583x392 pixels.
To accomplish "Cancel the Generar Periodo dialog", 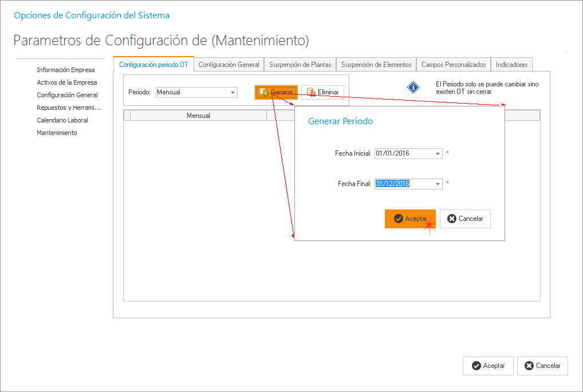I will tap(465, 219).
